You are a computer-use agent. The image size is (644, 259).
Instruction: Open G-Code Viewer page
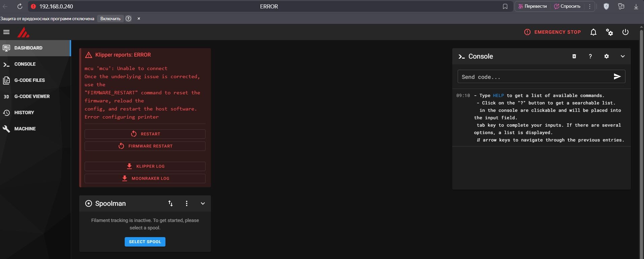coord(35,96)
